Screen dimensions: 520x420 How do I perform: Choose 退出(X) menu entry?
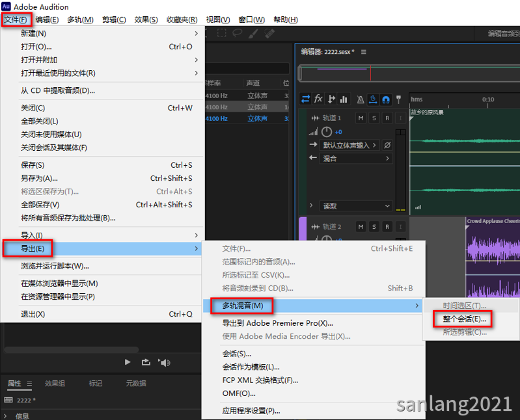point(102,314)
